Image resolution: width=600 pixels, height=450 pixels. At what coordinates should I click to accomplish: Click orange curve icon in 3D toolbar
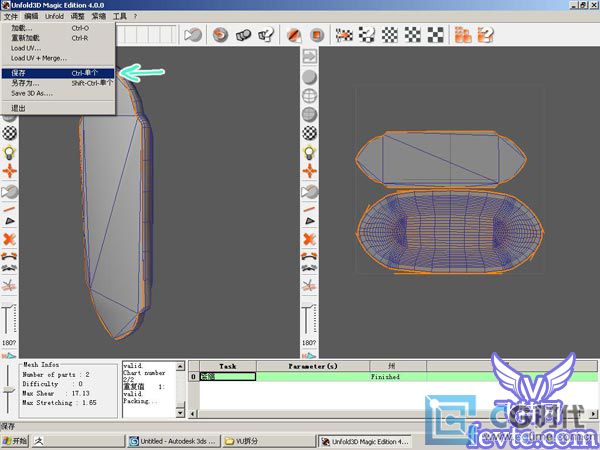click(x=10, y=256)
